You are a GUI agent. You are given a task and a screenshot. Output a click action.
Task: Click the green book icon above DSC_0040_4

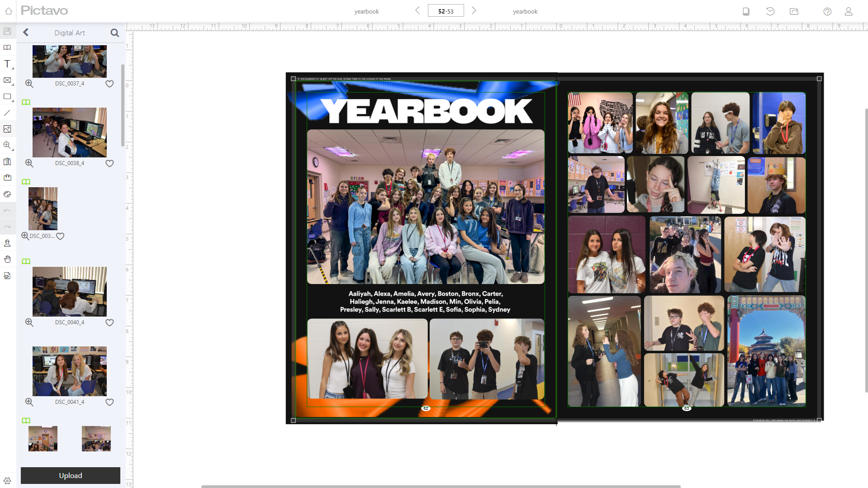[26, 261]
